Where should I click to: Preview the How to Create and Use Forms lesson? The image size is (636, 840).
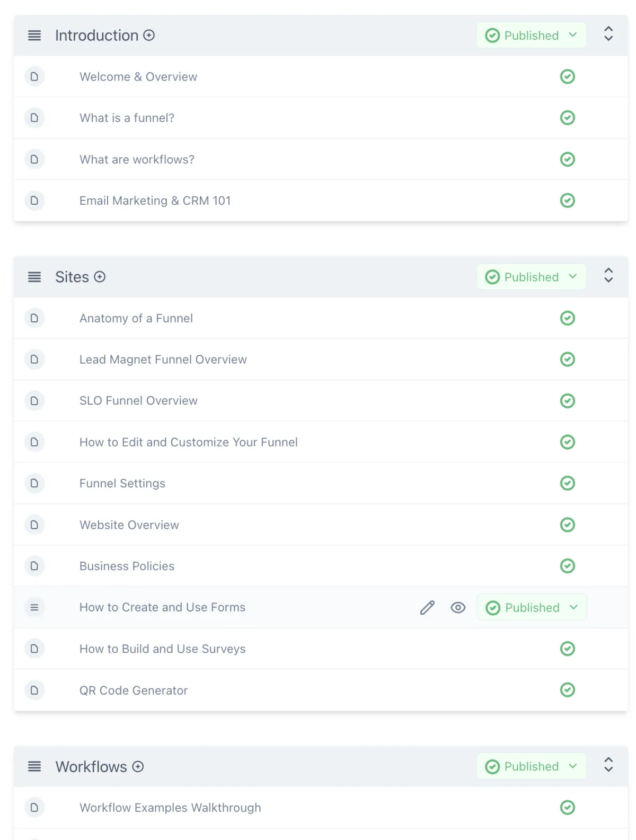pyautogui.click(x=458, y=608)
